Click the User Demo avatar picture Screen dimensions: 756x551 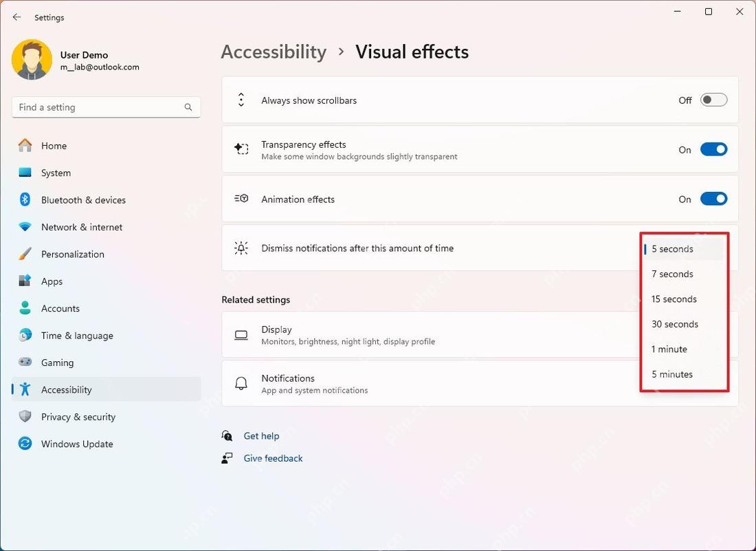click(x=32, y=59)
